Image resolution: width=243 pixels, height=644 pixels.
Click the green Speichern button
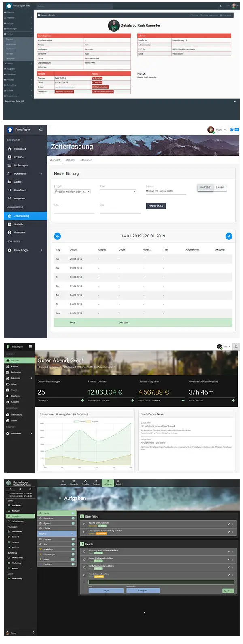tap(228, 591)
